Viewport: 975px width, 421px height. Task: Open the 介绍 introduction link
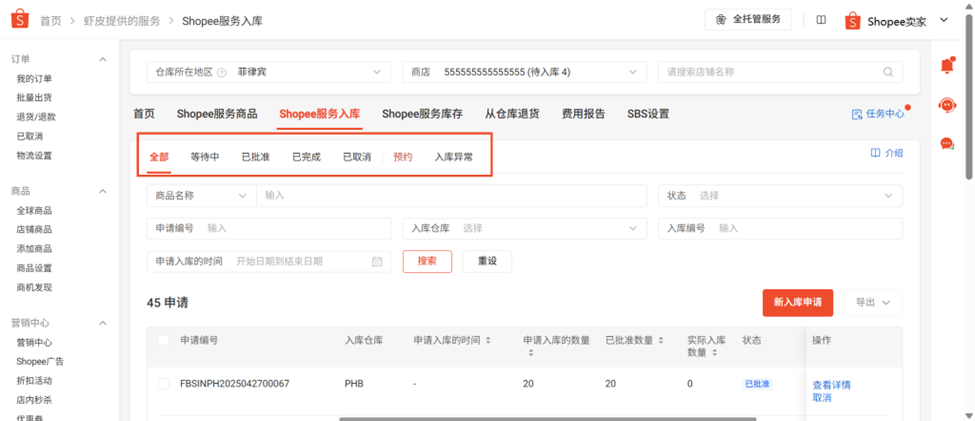coord(887,152)
